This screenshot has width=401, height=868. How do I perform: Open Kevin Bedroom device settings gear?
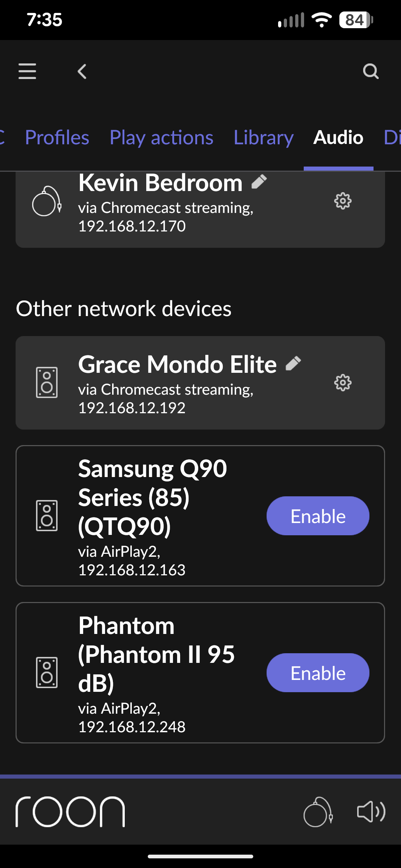click(342, 201)
